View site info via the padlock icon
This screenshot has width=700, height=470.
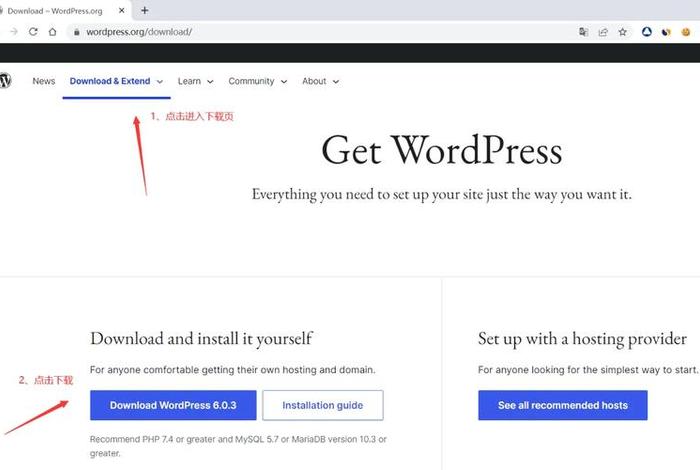click(x=77, y=32)
